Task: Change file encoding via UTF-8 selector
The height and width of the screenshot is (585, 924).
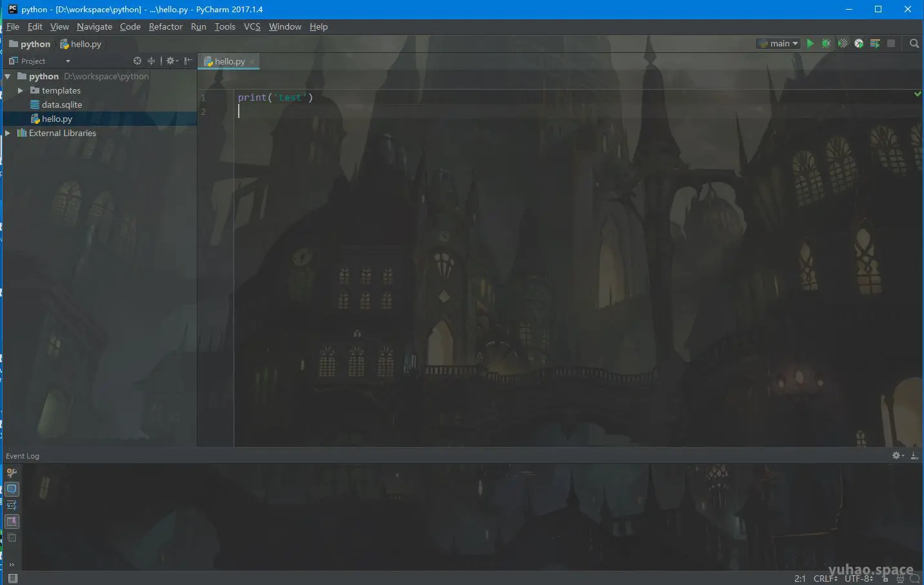Action: point(858,579)
